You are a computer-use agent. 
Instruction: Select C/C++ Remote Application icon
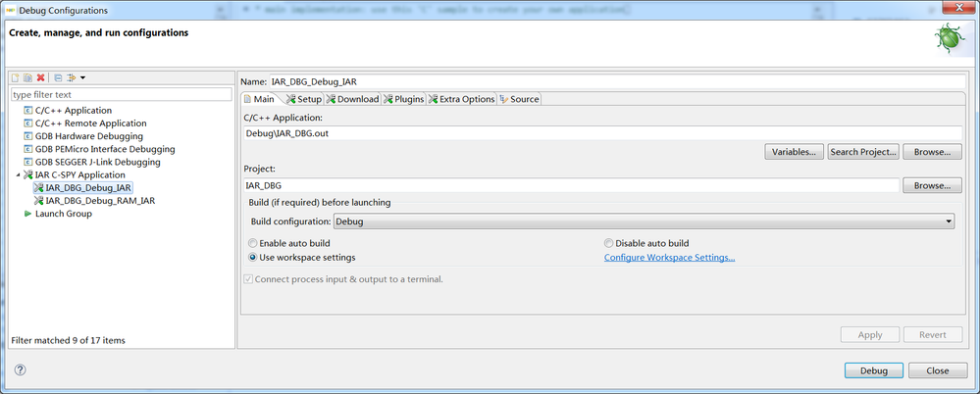click(x=28, y=123)
